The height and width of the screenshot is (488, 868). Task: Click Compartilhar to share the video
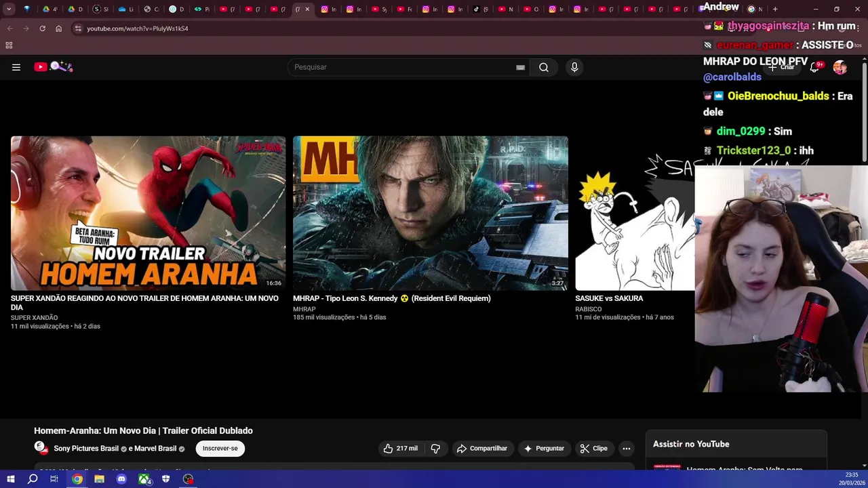coord(482,449)
